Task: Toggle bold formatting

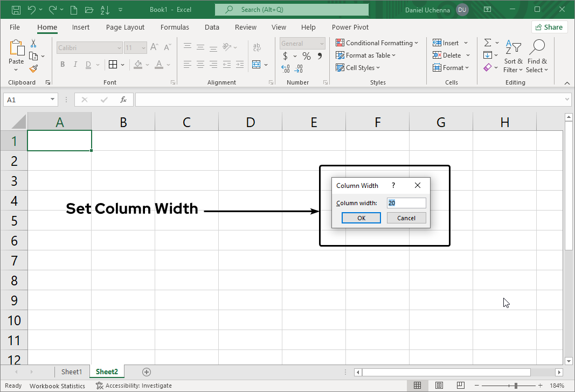Action: tap(62, 64)
